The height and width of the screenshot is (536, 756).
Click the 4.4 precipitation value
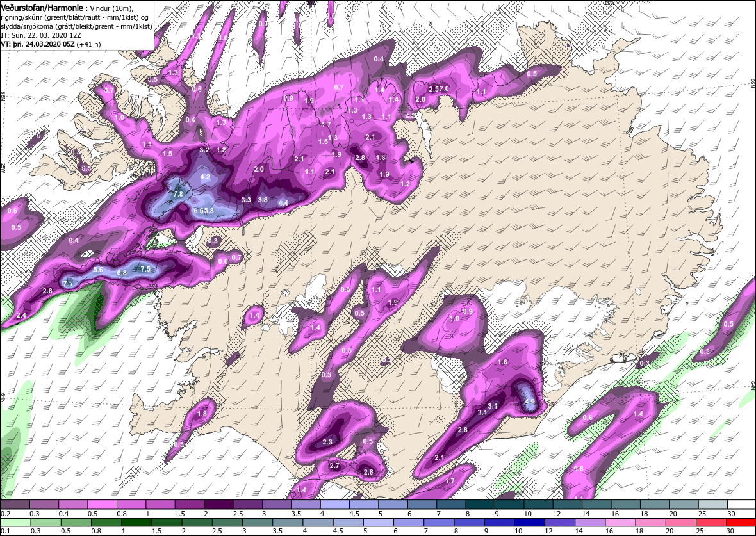pos(283,203)
